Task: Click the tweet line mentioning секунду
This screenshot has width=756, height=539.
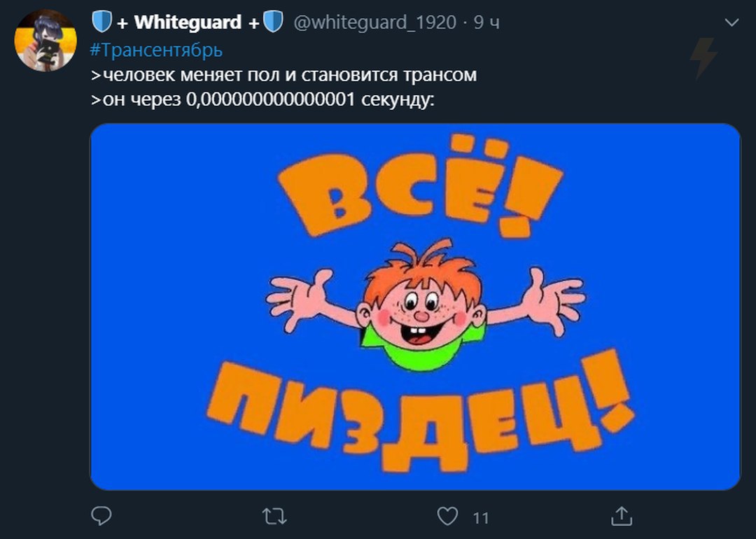Action: pos(262,99)
